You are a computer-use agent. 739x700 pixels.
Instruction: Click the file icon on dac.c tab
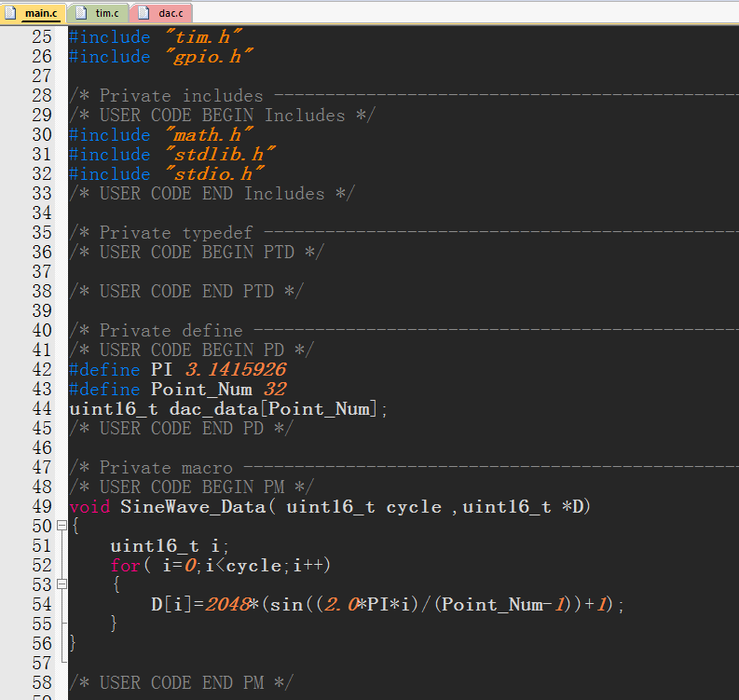coord(144,13)
